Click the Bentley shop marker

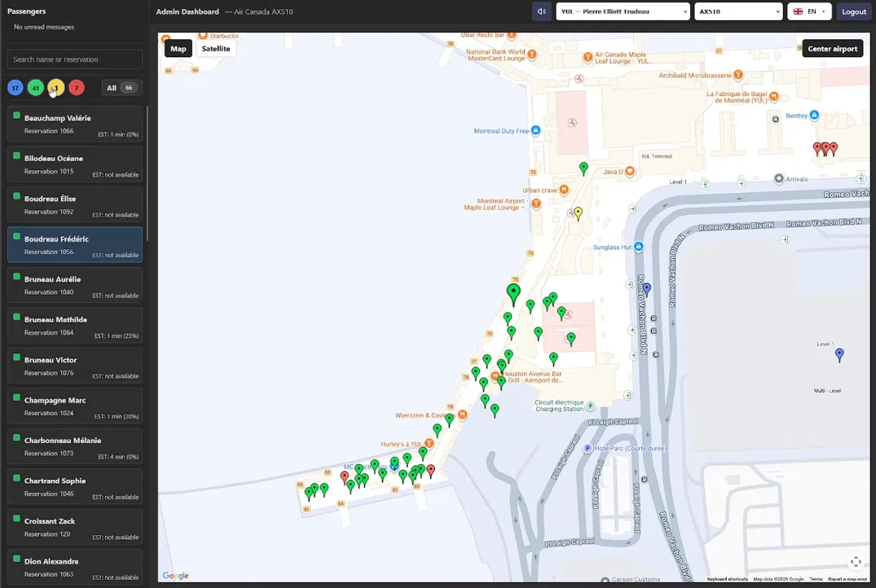click(x=814, y=115)
